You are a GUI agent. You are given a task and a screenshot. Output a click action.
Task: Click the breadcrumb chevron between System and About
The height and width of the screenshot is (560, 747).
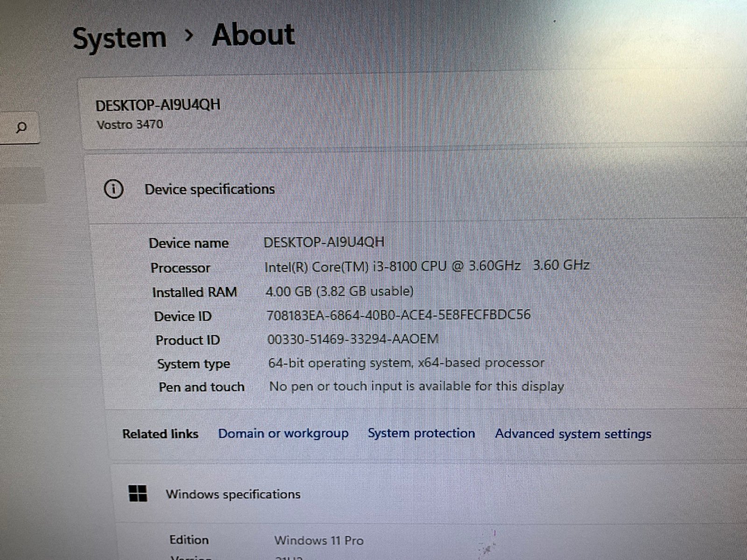pos(189,35)
